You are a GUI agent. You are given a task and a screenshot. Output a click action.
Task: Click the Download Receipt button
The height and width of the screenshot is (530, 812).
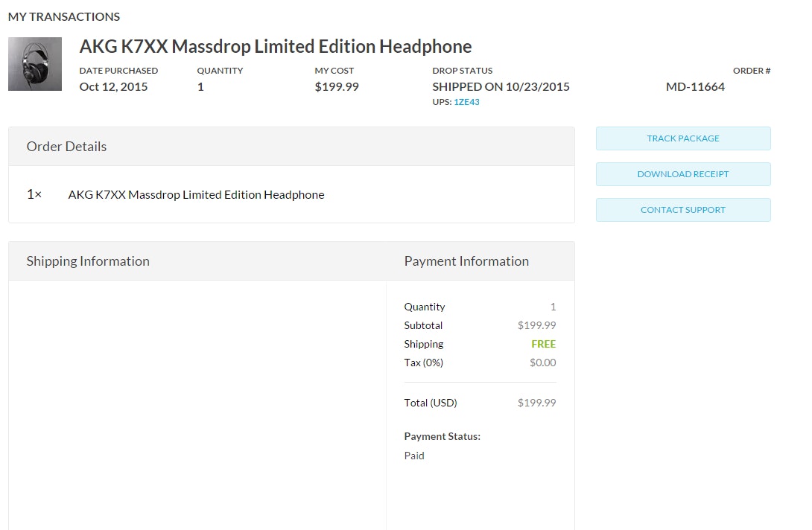682,174
